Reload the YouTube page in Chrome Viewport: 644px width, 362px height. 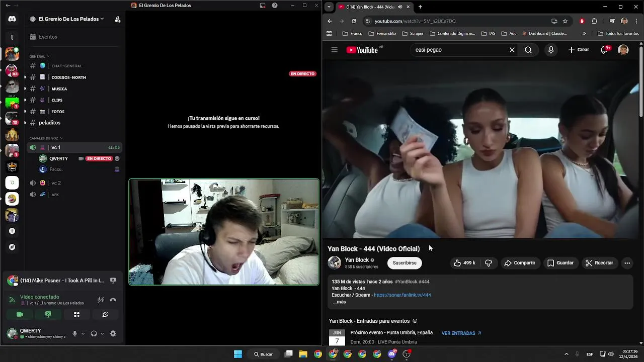(354, 21)
